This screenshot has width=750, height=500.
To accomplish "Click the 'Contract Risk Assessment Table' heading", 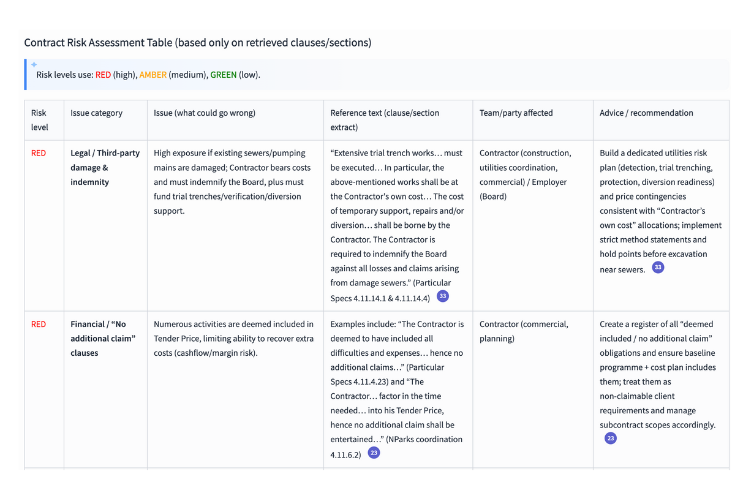I will coord(197,43).
